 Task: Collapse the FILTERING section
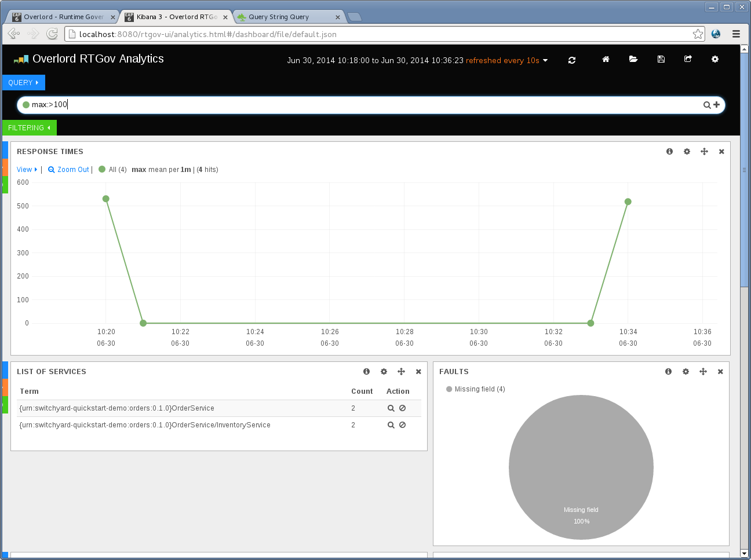[x=29, y=127]
